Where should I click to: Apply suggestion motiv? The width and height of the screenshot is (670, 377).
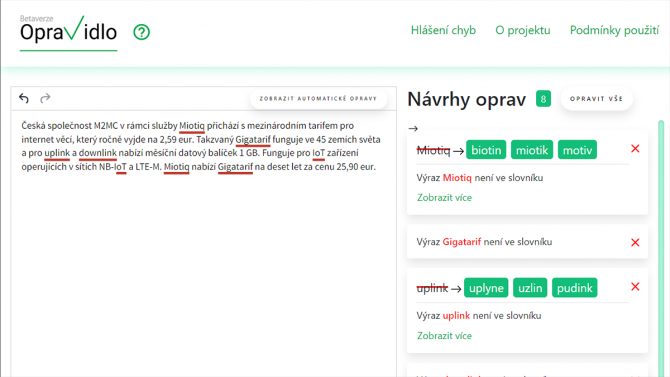point(577,150)
